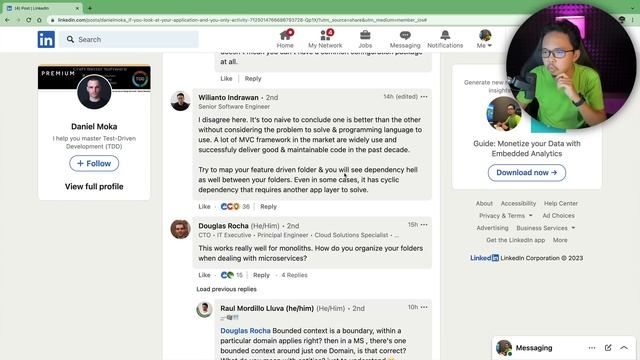640x360 pixels.
Task: Open a new browser tab
Action: click(x=90, y=8)
